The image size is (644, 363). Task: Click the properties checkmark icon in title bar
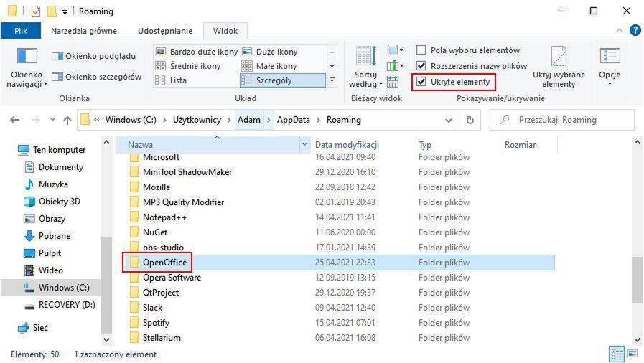tap(36, 11)
